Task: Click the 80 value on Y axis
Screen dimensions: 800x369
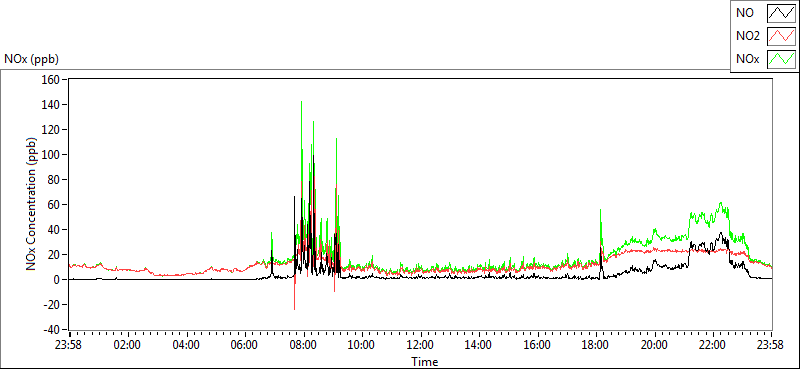Action: click(x=55, y=180)
